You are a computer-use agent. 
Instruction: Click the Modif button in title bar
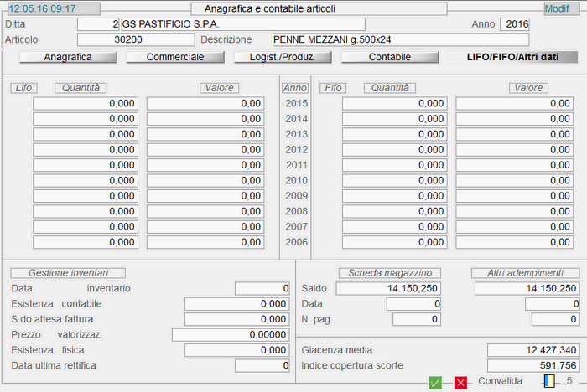pos(556,8)
